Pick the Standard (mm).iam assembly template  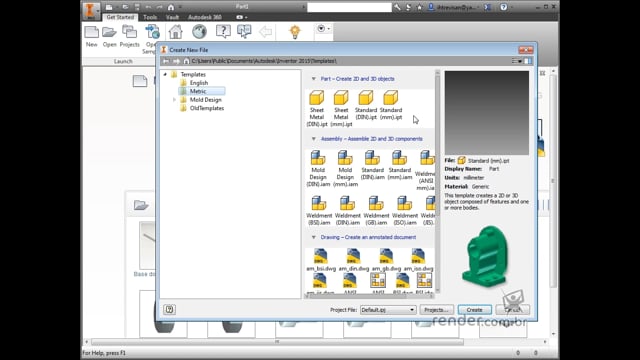click(x=400, y=165)
